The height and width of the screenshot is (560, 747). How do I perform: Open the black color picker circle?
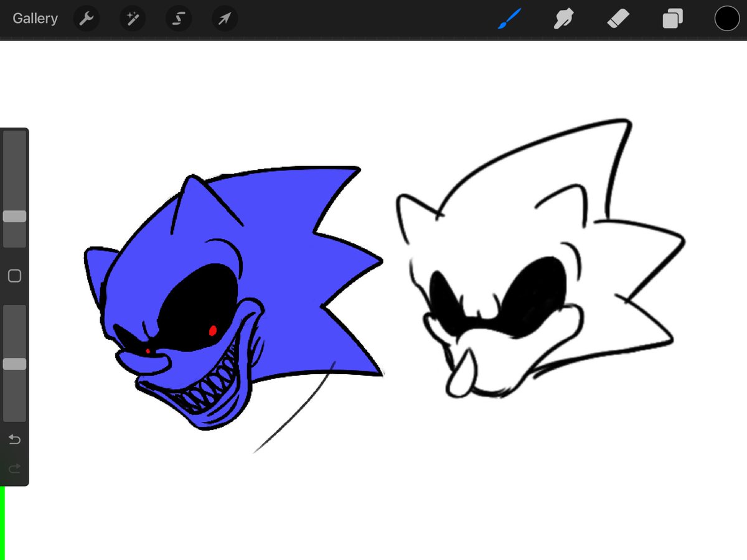[x=726, y=19]
